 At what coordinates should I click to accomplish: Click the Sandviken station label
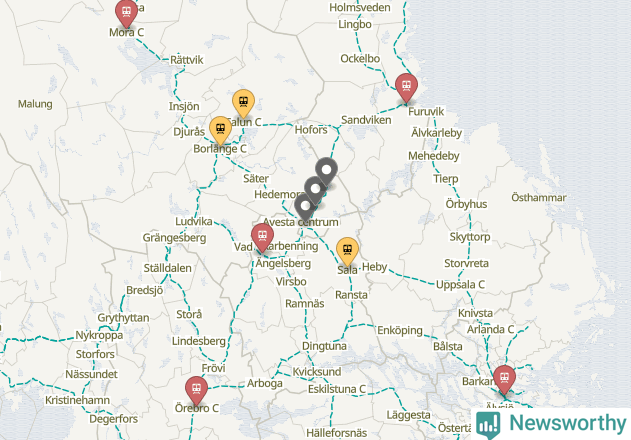[366, 120]
